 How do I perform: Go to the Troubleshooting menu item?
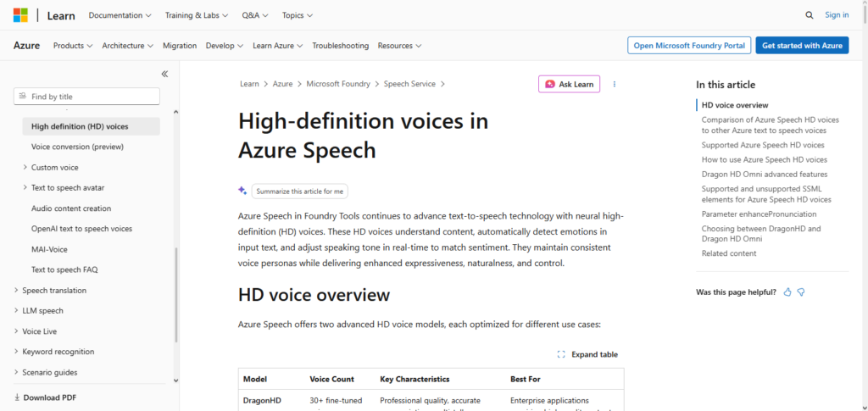pos(341,46)
